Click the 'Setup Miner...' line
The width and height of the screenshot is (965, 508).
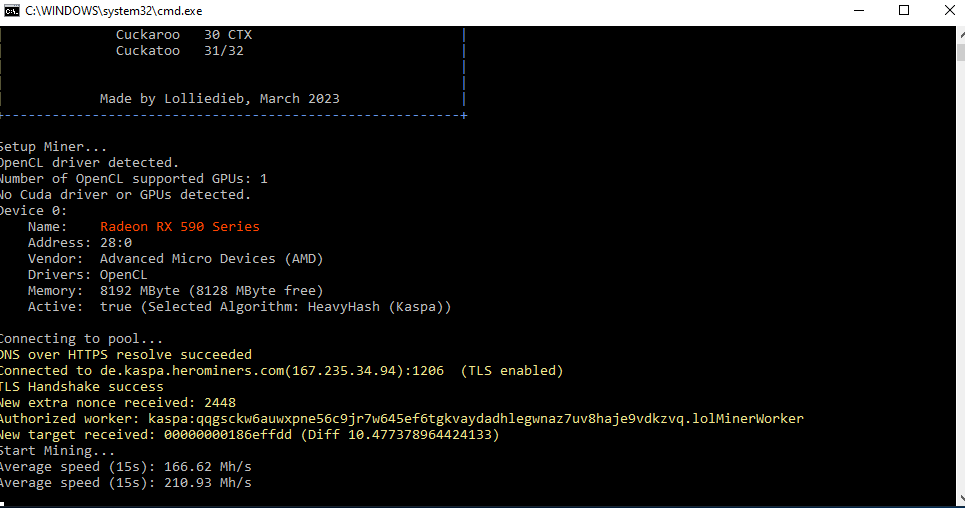[53, 147]
